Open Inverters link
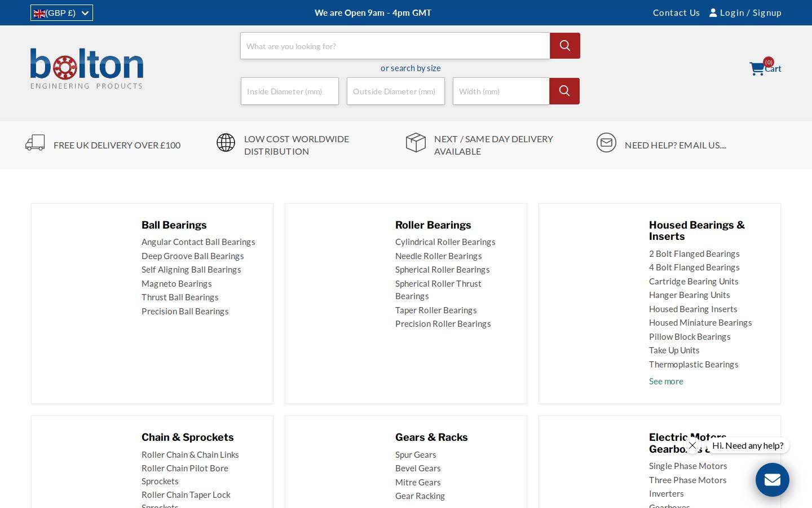This screenshot has width=812, height=508. [667, 493]
